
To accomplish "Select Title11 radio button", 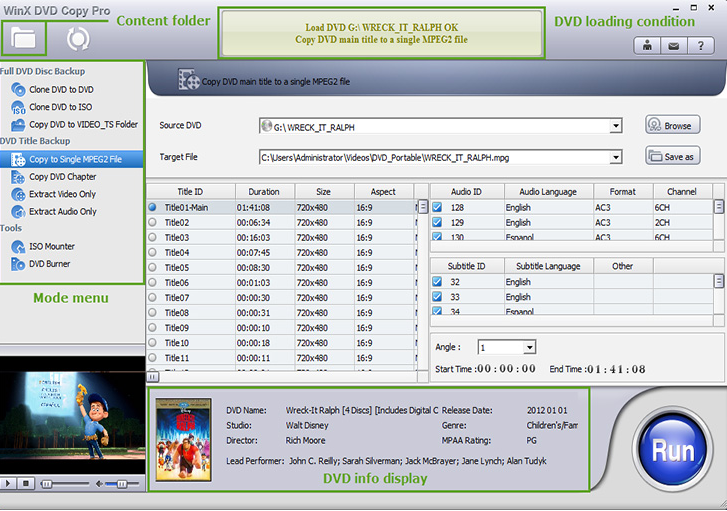I will click(152, 358).
